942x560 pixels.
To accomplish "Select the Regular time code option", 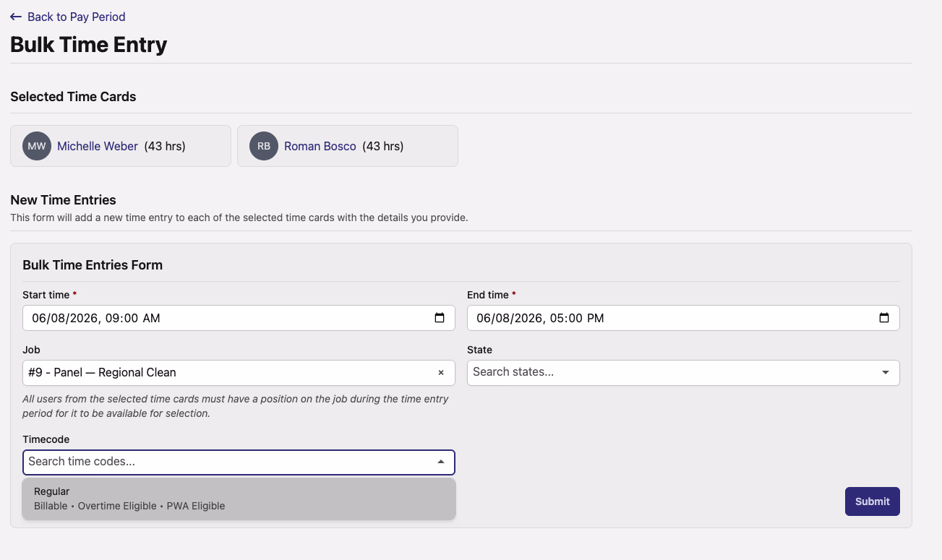I will pos(239,499).
